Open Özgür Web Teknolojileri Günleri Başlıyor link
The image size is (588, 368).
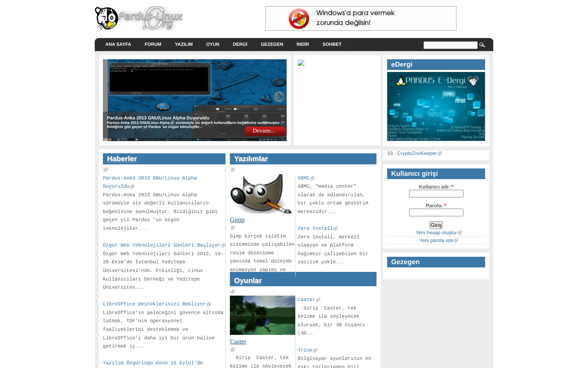click(162, 245)
